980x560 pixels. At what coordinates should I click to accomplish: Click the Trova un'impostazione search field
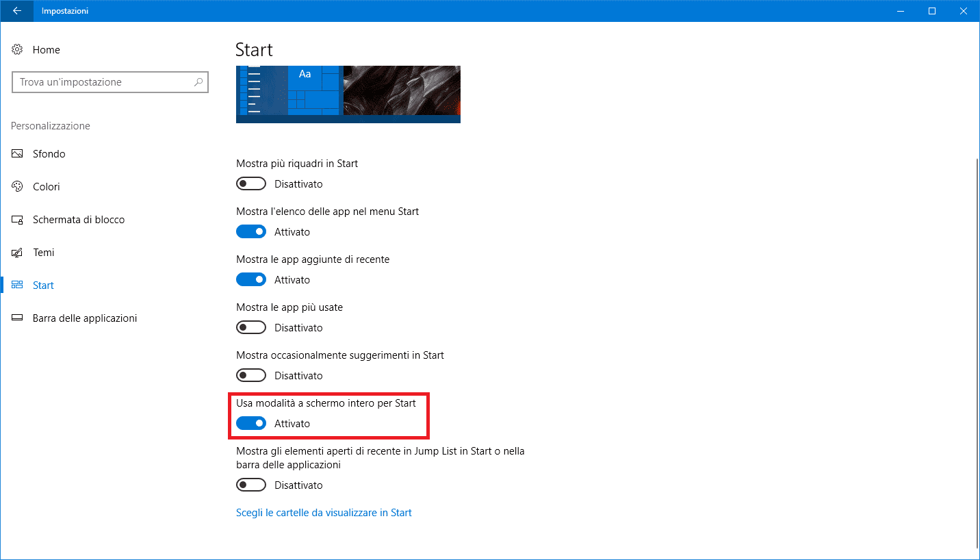point(103,82)
